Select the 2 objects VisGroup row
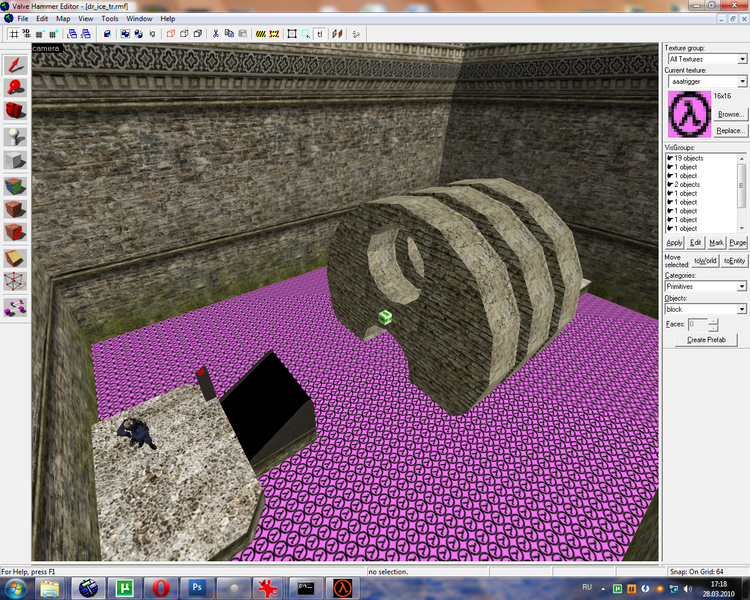 pos(702,185)
